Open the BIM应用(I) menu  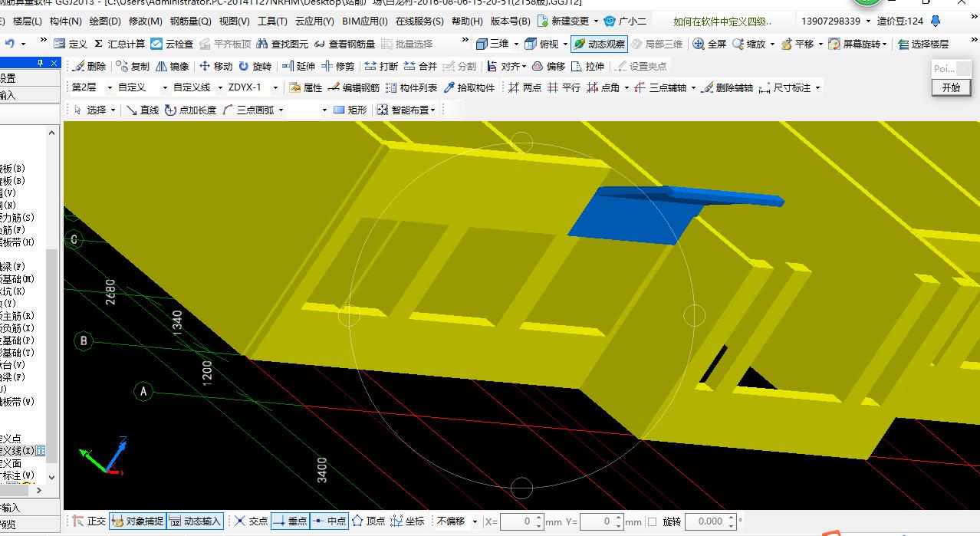tap(365, 21)
